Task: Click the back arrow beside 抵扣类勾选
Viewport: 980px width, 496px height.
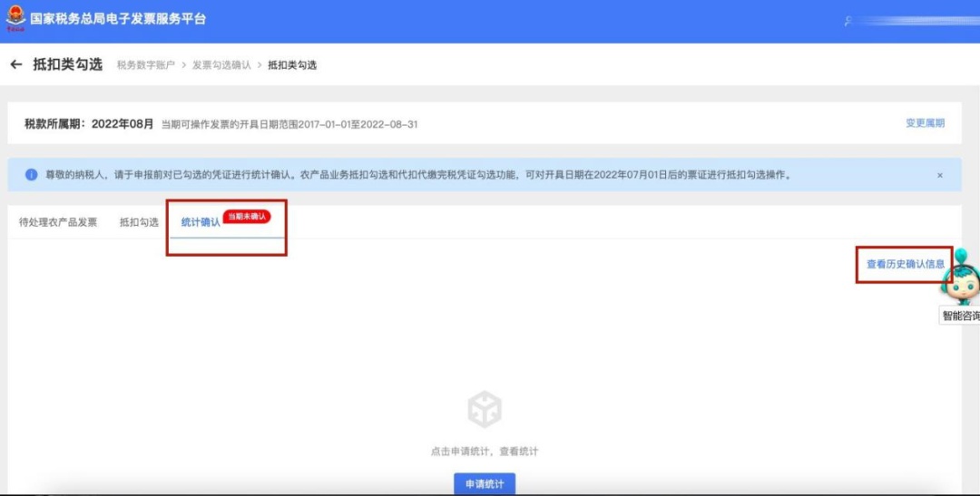Action: tap(16, 64)
